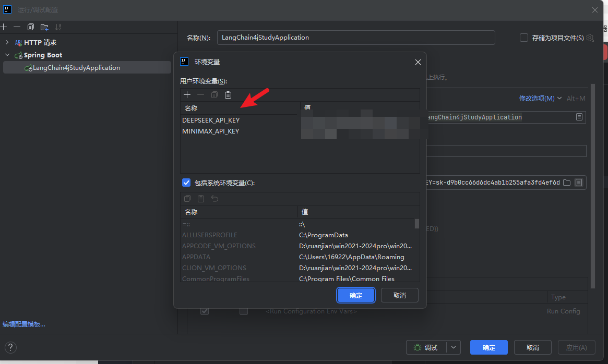Viewport: 608px width, 364px height.
Task: Collapse Spring Boot tree node
Action: [7, 55]
